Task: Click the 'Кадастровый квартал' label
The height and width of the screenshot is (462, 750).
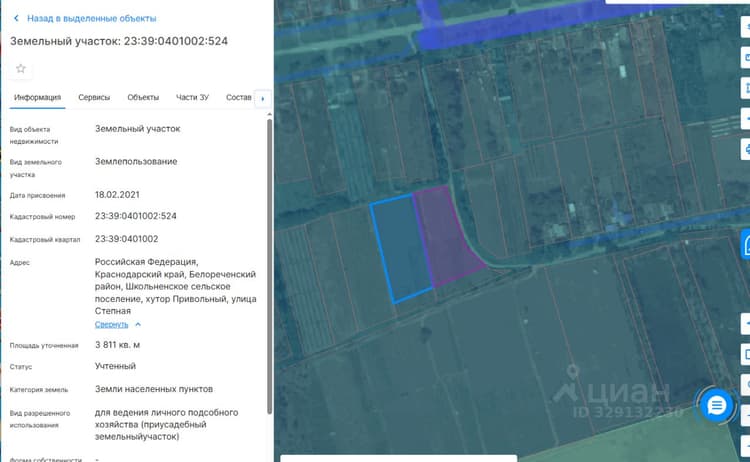Action: coord(45,240)
